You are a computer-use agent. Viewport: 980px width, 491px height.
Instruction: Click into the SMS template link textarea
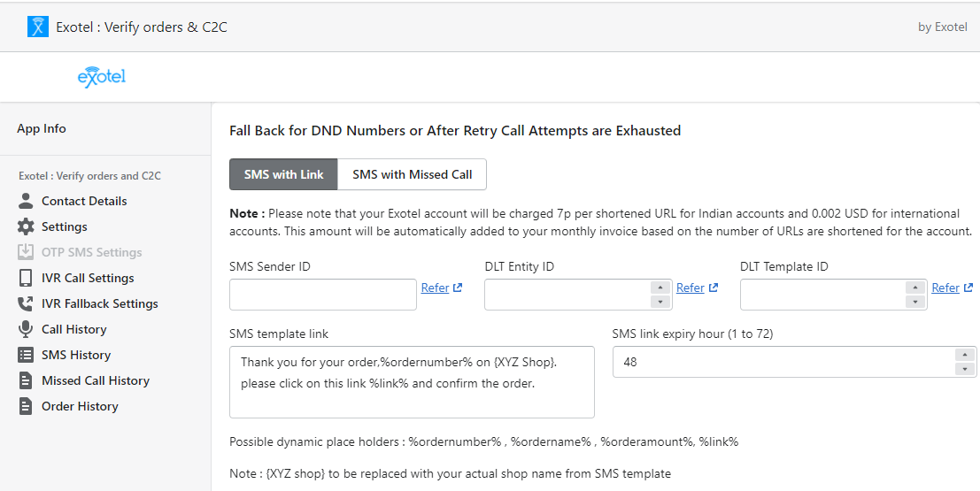[412, 381]
